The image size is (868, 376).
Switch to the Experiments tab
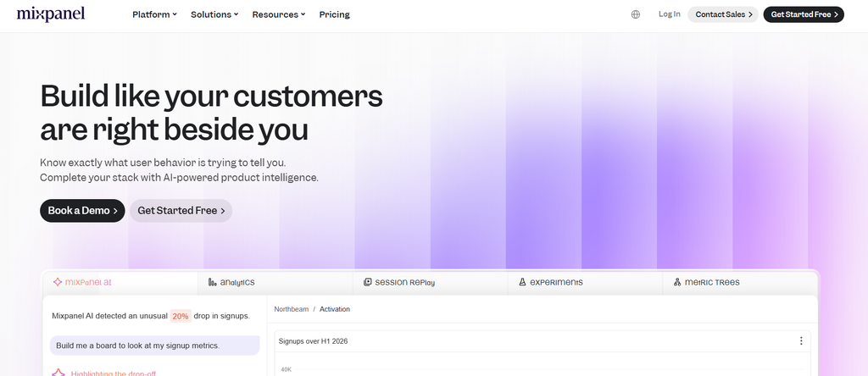click(585, 282)
